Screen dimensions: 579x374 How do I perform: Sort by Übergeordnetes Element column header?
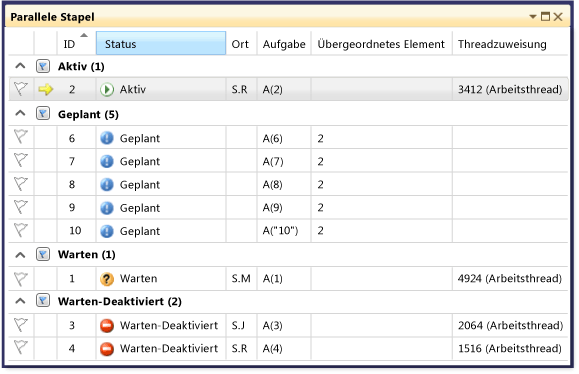[x=381, y=44]
